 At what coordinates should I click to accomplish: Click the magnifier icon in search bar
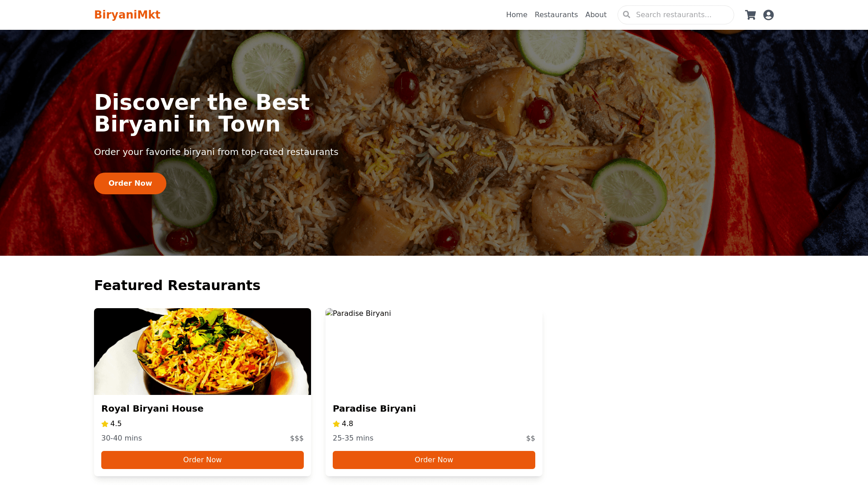(x=627, y=14)
